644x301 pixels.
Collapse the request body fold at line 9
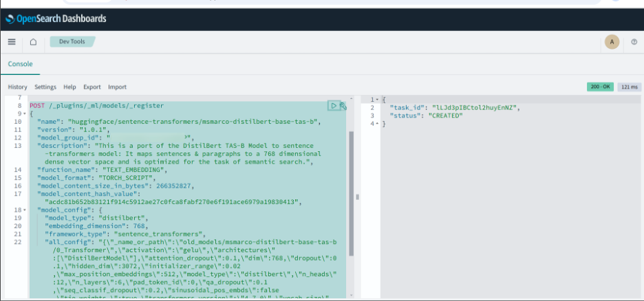point(24,113)
